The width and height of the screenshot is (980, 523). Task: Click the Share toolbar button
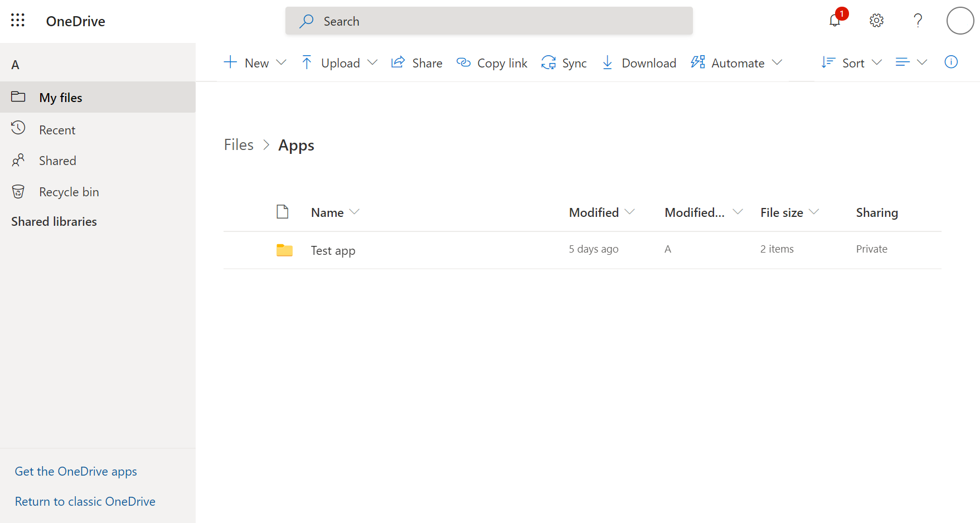[x=416, y=63]
